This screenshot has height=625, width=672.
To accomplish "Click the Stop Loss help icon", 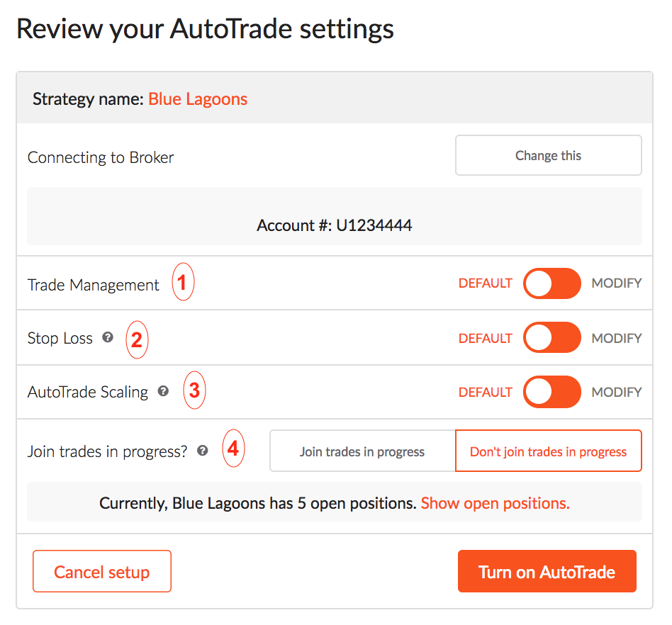I will [x=108, y=337].
